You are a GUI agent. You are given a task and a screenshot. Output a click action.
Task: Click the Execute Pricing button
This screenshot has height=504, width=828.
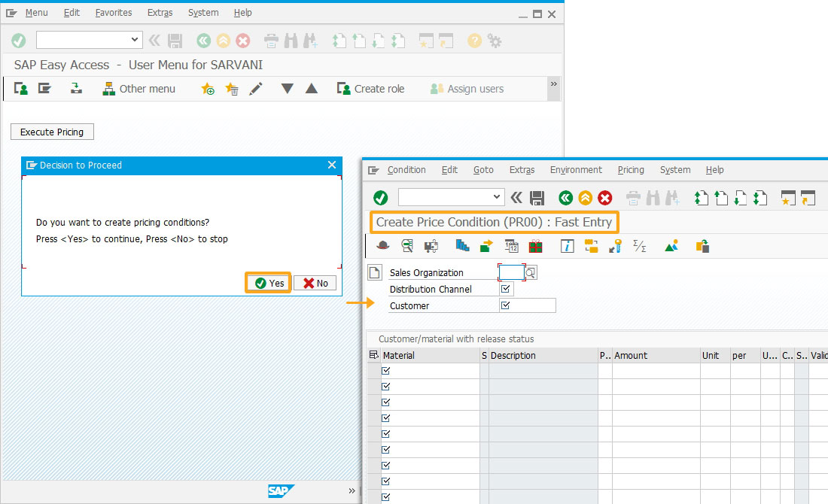[x=52, y=132]
